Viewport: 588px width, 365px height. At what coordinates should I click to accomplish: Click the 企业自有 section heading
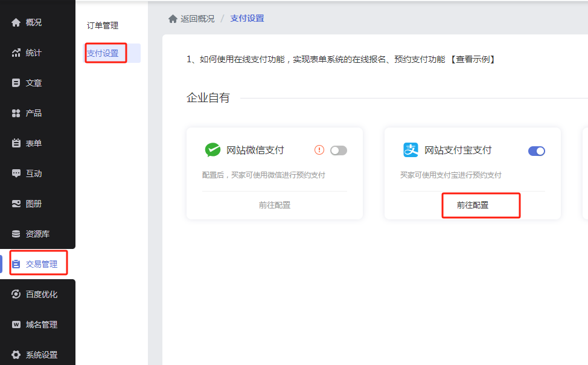tap(208, 98)
